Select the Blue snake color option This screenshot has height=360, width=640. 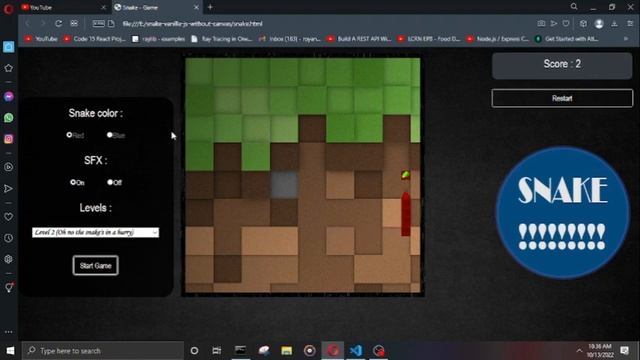pyautogui.click(x=109, y=135)
